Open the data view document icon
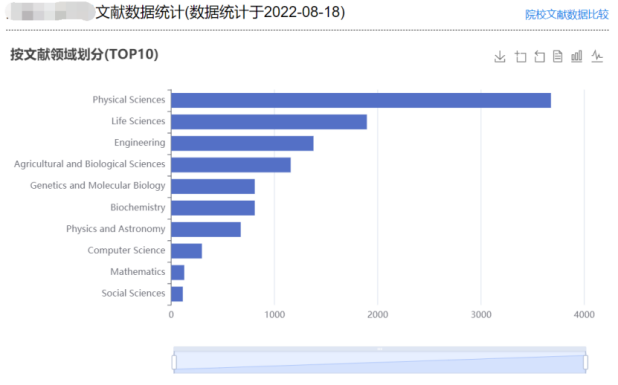The width and height of the screenshot is (618, 385). click(557, 56)
